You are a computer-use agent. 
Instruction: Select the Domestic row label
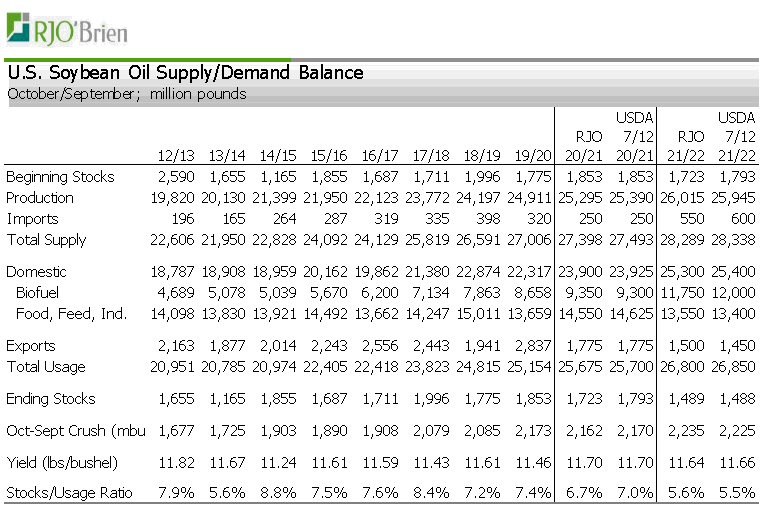point(37,272)
